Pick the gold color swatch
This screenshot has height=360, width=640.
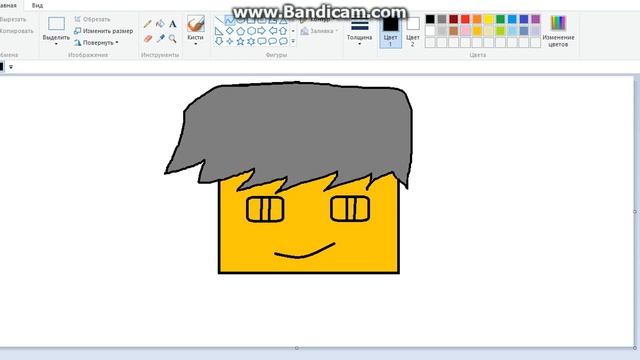click(x=477, y=31)
